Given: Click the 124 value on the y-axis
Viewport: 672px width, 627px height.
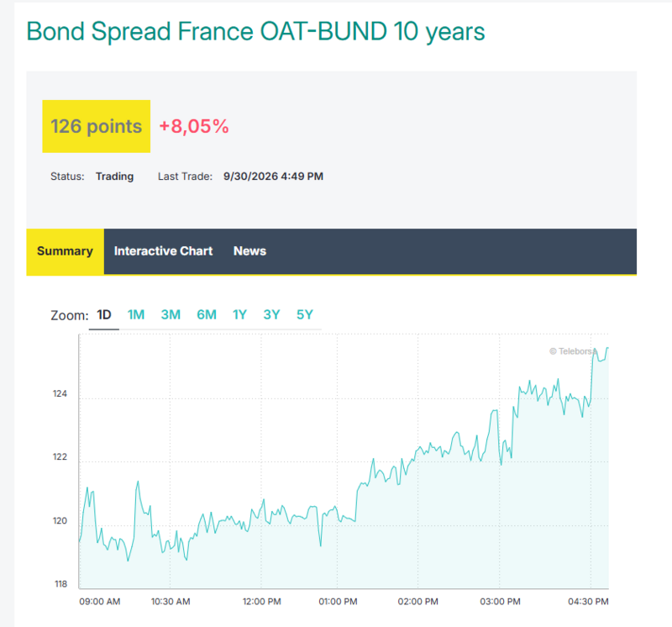Looking at the screenshot, I should pos(60,393).
